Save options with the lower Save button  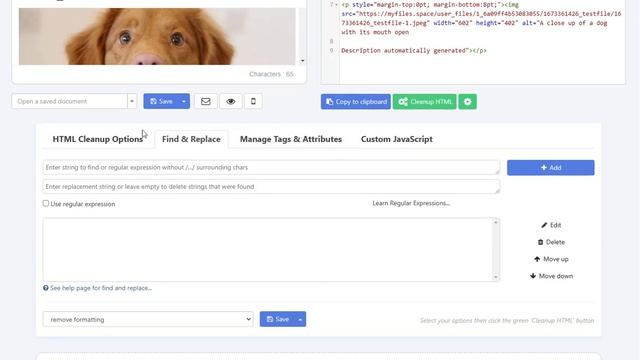coord(277,319)
